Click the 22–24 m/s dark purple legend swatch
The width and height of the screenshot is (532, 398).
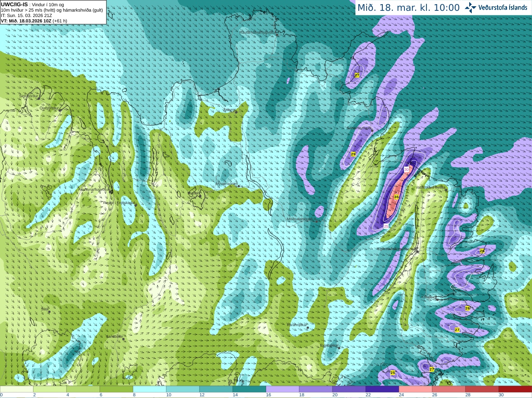tap(382, 389)
